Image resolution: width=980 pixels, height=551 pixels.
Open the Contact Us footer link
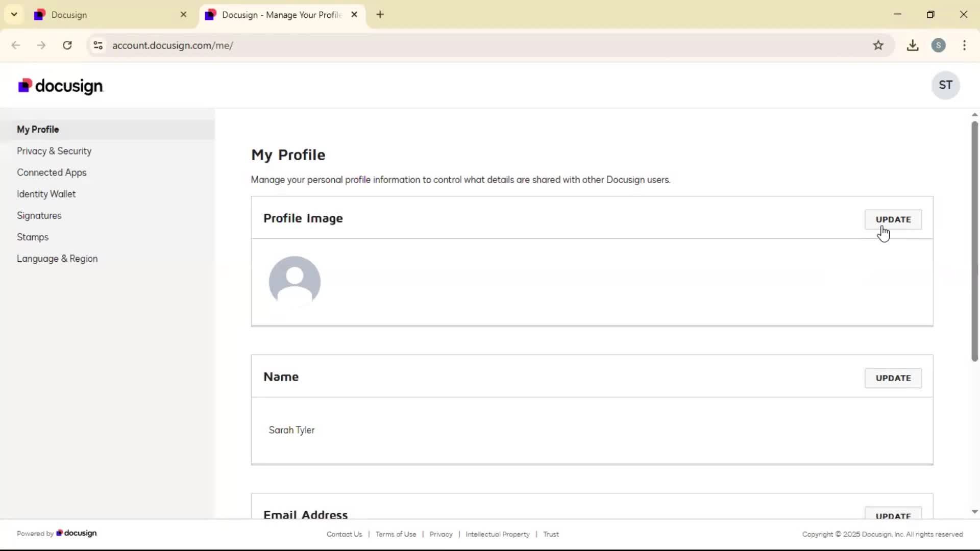click(x=344, y=534)
